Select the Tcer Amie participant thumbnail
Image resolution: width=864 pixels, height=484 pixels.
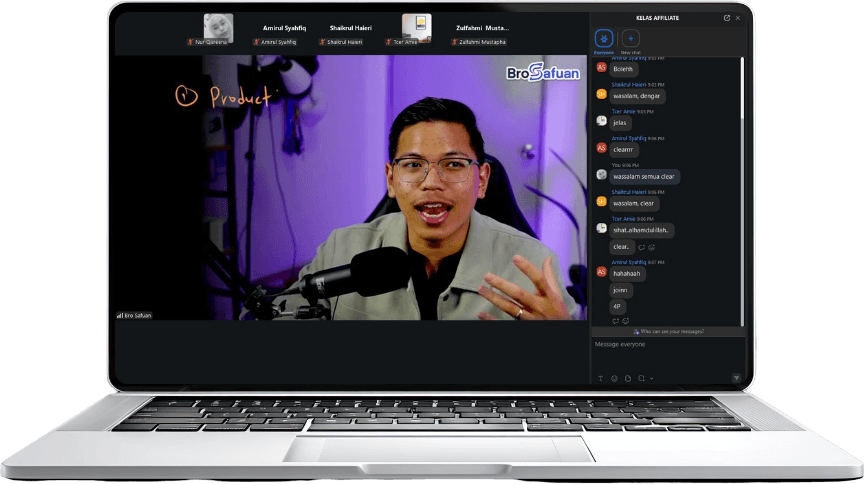click(417, 29)
